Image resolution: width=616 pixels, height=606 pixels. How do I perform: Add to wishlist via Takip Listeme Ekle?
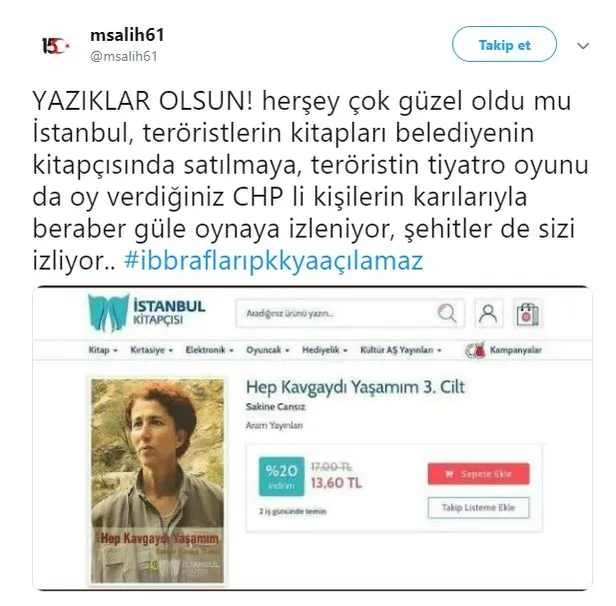point(478,507)
